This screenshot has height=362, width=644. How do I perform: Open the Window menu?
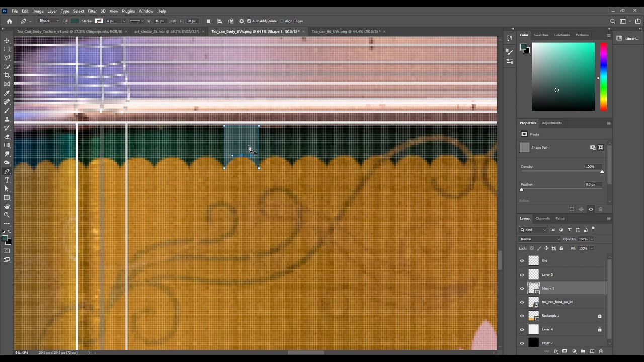(x=146, y=11)
